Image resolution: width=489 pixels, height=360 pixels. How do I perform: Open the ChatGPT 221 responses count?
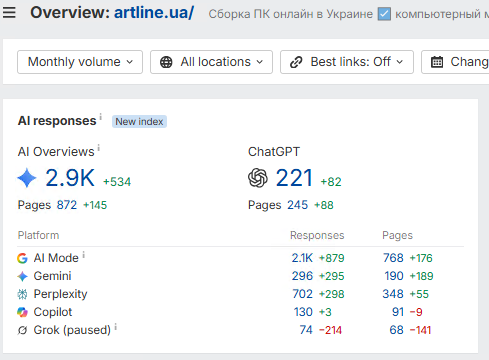point(294,178)
